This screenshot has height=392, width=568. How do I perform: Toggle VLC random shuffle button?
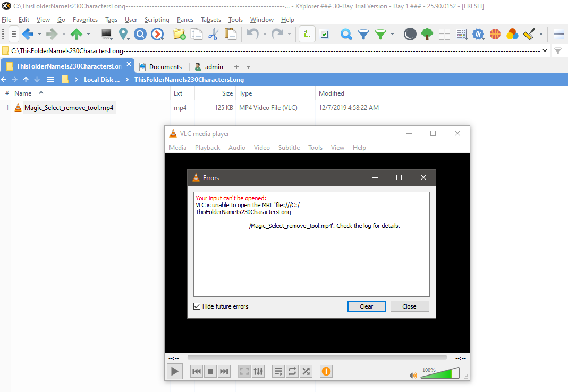tap(306, 371)
